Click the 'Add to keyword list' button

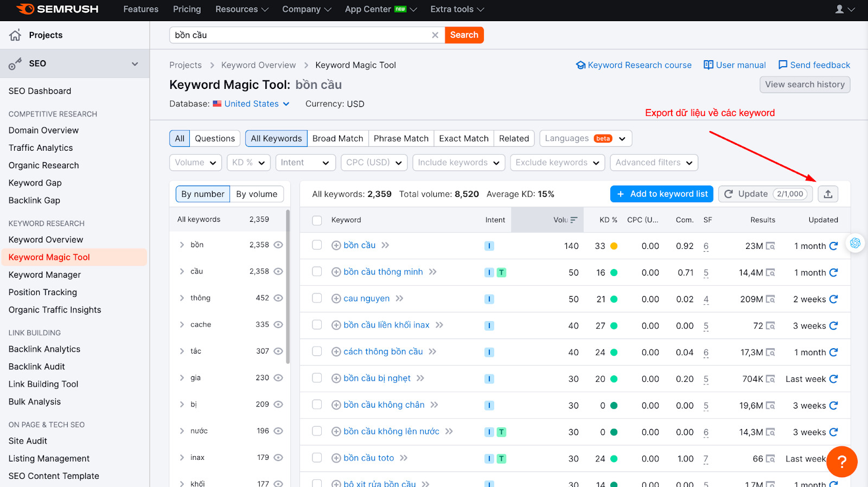coord(662,194)
